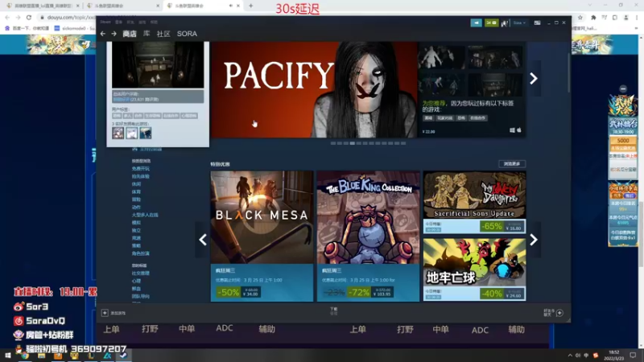Open 下载 downloads at bottom of Steam
Screen dimensions: 644x362
tap(333, 311)
